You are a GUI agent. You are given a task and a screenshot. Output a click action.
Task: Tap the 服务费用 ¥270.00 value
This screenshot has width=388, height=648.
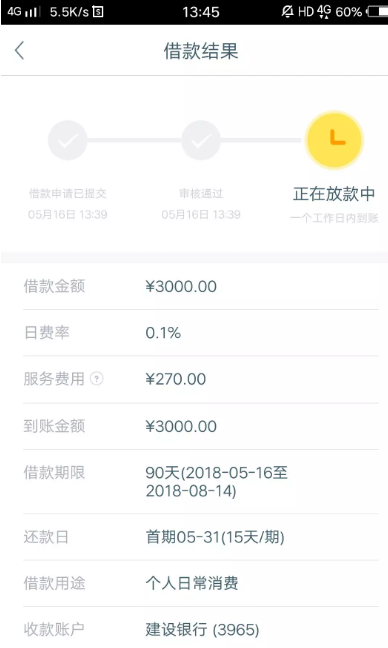176,379
